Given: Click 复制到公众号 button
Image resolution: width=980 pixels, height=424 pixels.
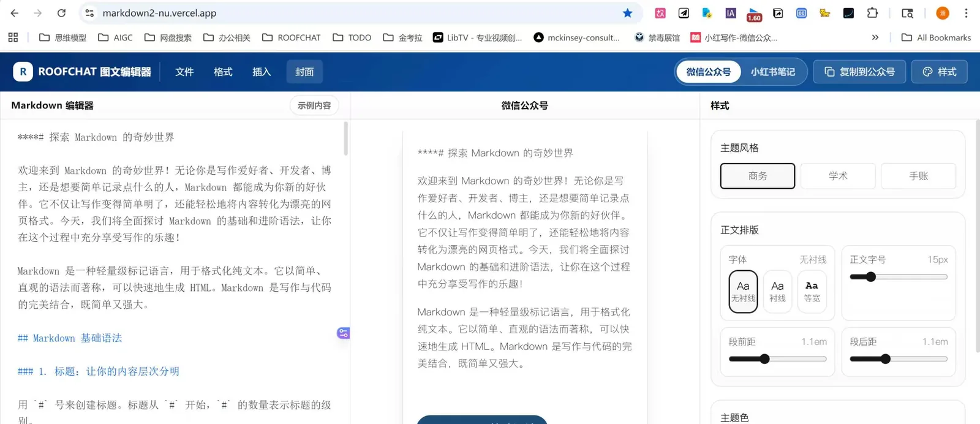Looking at the screenshot, I should (859, 72).
